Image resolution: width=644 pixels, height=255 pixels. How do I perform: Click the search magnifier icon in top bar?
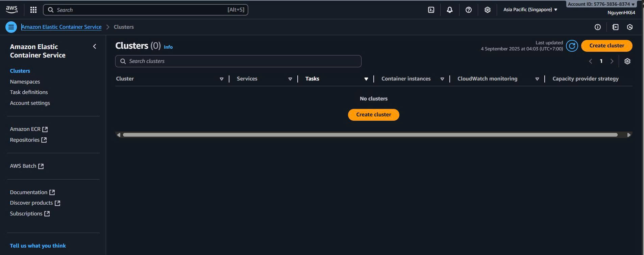point(51,10)
